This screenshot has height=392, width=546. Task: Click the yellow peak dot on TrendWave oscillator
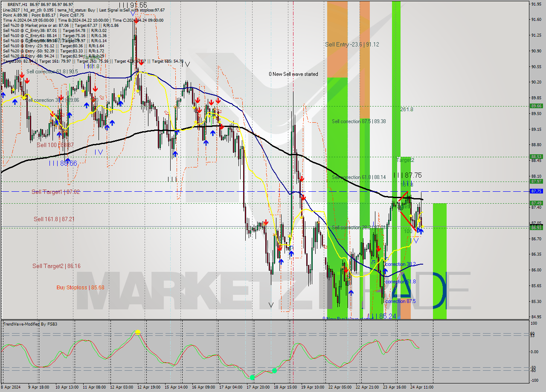tap(137, 331)
